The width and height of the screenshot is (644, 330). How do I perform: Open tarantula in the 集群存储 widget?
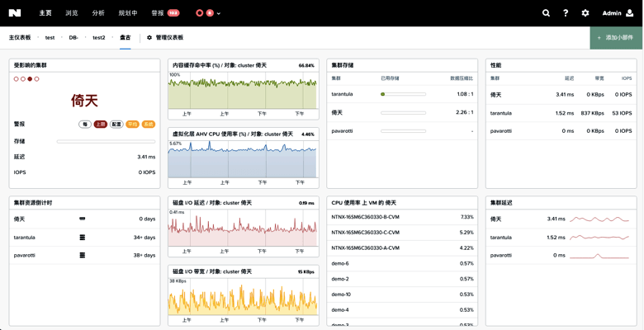pyautogui.click(x=342, y=94)
